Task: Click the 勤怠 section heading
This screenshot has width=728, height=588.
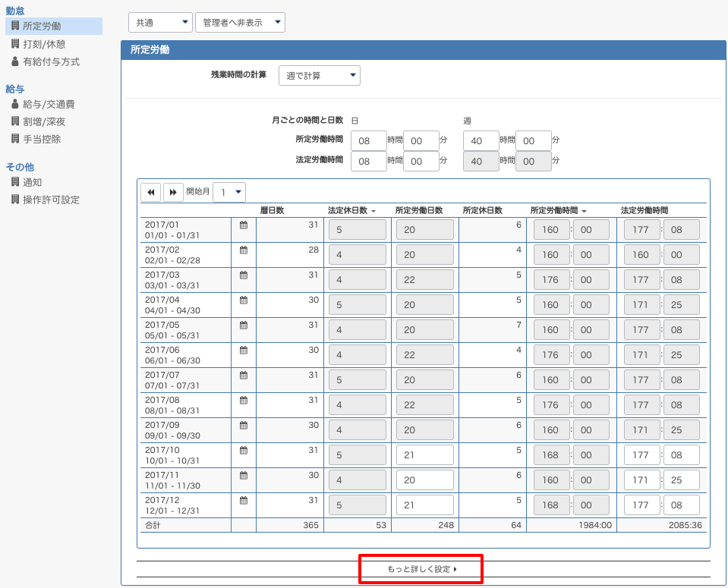Action: pos(15,11)
